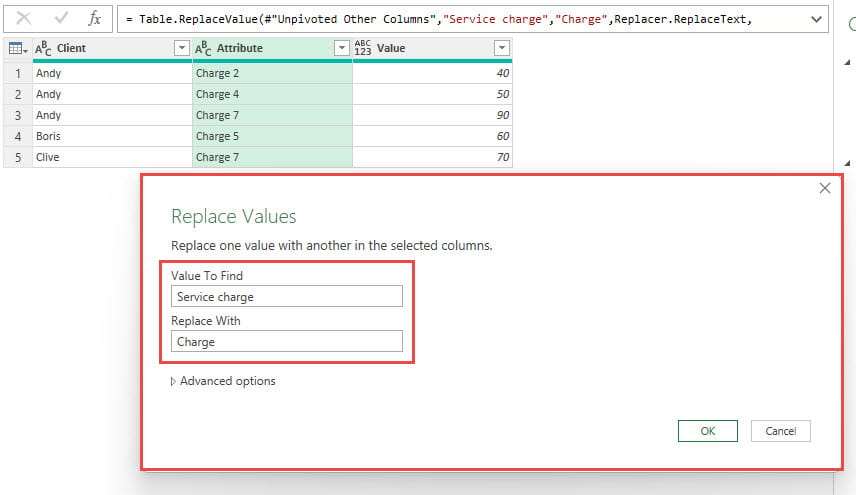Click OK in Replace Values dialog
This screenshot has height=495, width=856.
point(707,431)
